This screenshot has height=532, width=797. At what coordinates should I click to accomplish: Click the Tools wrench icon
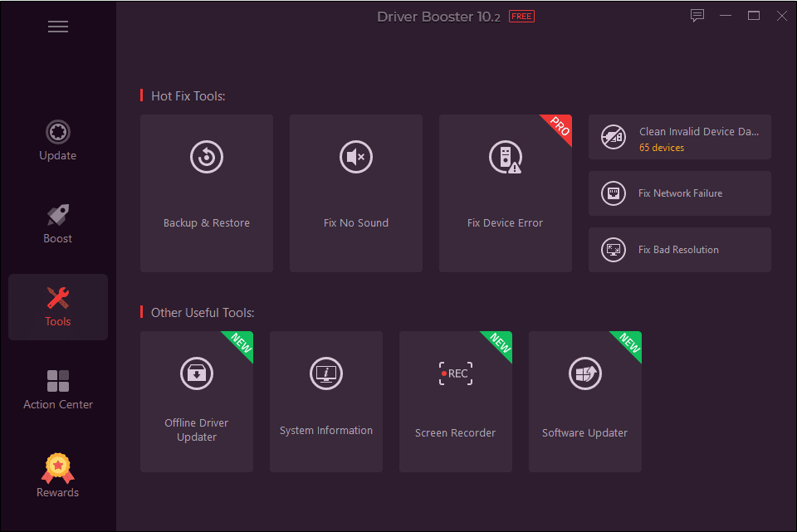[58, 298]
